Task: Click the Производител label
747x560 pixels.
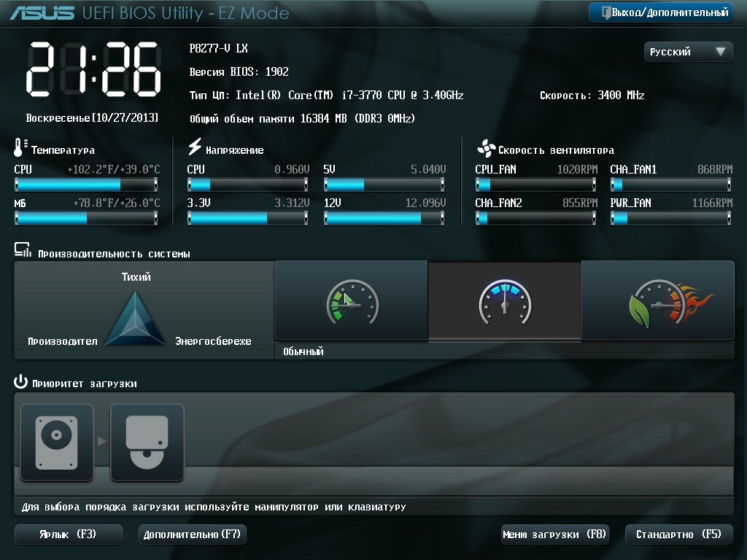Action: (x=63, y=341)
